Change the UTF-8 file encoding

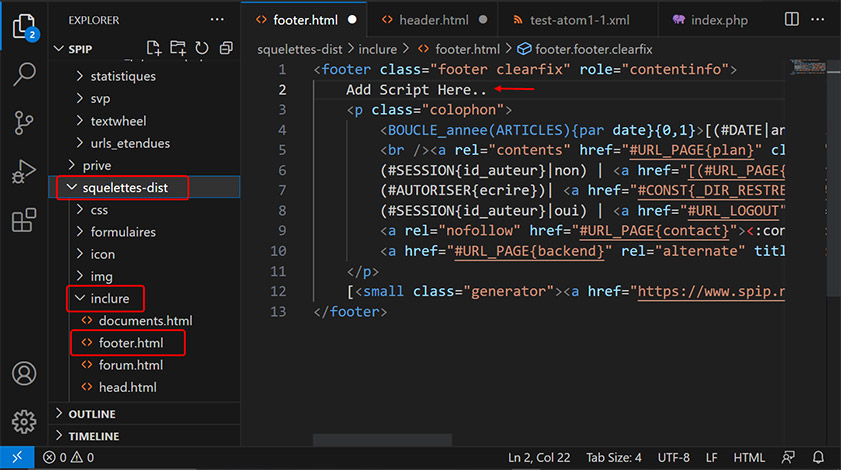click(x=674, y=458)
